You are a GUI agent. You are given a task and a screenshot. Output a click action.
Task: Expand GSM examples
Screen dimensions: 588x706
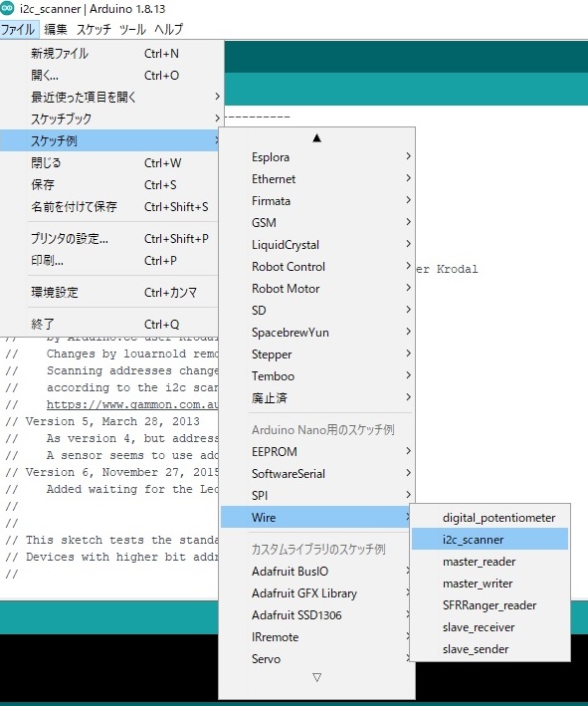[316, 223]
